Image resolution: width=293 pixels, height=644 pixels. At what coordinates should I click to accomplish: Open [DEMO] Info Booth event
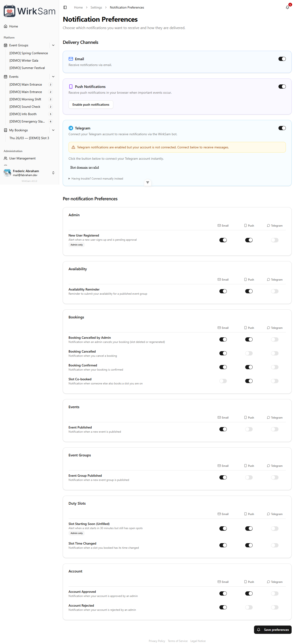[x=23, y=114]
